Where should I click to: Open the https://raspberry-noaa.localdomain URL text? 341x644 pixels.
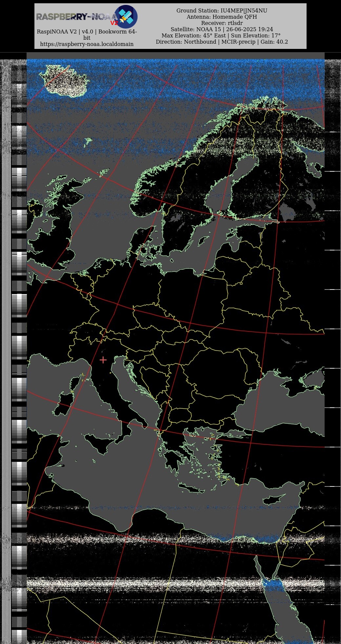(x=87, y=44)
